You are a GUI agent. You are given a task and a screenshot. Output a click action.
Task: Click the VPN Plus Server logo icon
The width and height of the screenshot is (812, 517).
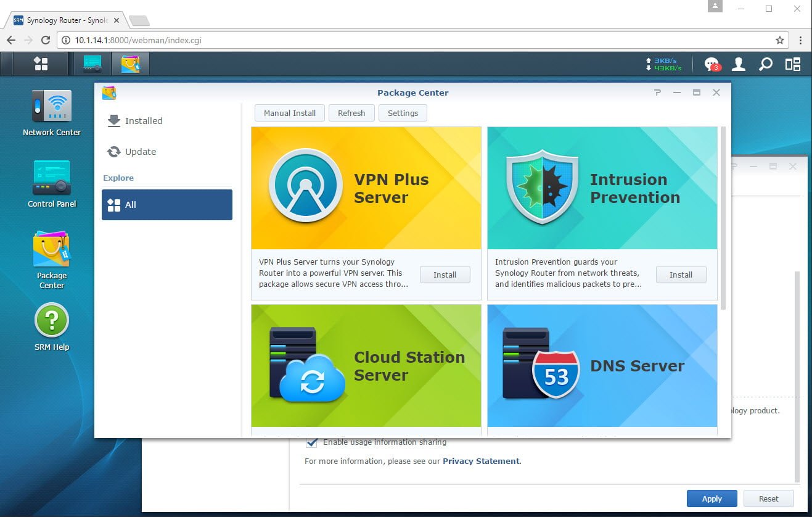(306, 185)
